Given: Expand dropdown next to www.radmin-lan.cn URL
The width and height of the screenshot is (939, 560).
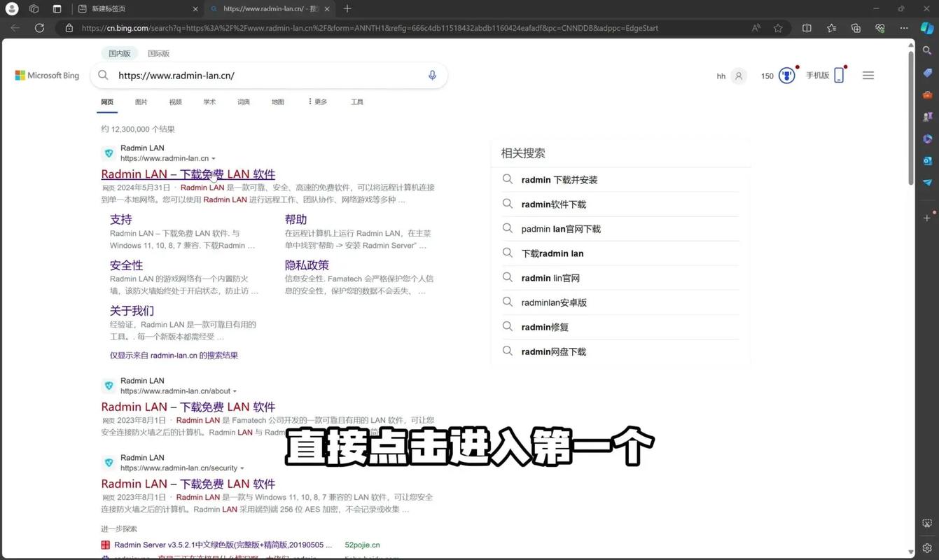Looking at the screenshot, I should click(x=214, y=159).
